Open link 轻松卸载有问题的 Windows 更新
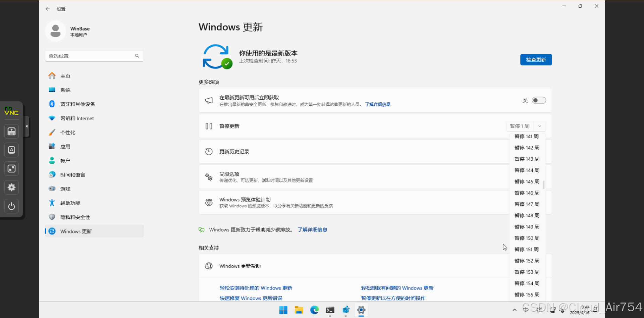The width and height of the screenshot is (644, 318). (x=397, y=288)
